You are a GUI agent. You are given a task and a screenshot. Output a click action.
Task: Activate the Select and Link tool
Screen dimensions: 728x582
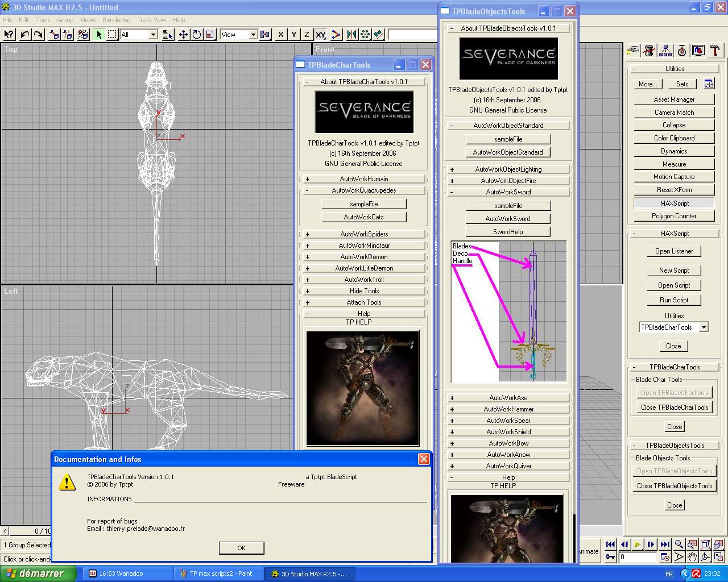pyautogui.click(x=54, y=35)
